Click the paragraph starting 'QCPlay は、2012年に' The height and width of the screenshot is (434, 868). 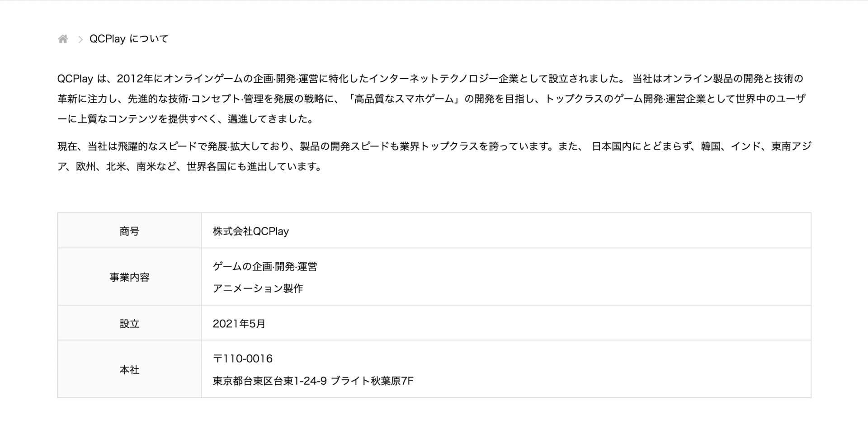(432, 99)
